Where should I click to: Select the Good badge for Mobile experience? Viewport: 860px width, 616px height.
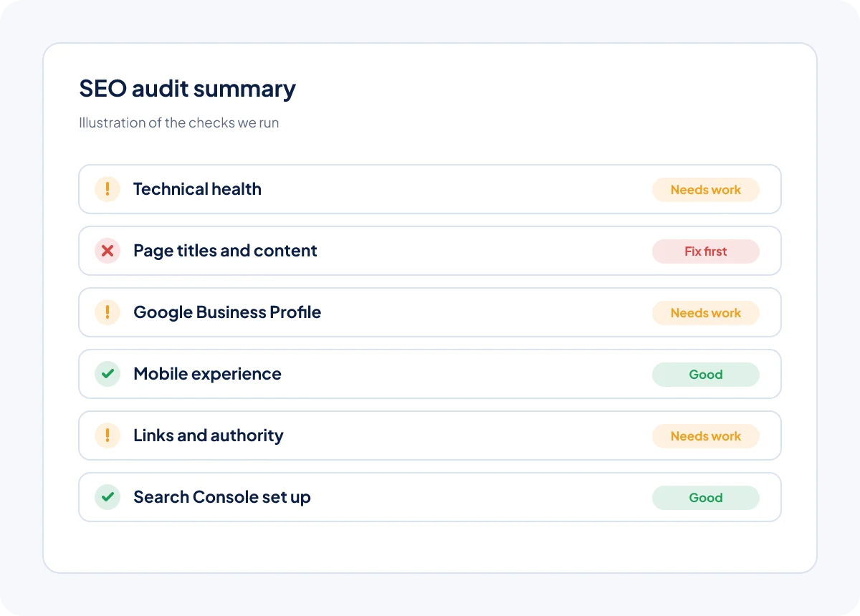(706, 375)
